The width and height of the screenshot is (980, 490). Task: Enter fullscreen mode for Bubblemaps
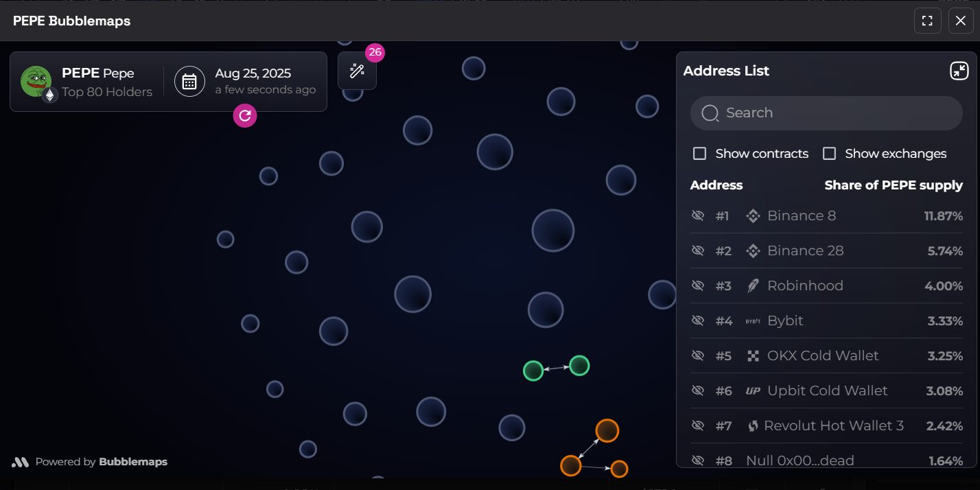(927, 21)
